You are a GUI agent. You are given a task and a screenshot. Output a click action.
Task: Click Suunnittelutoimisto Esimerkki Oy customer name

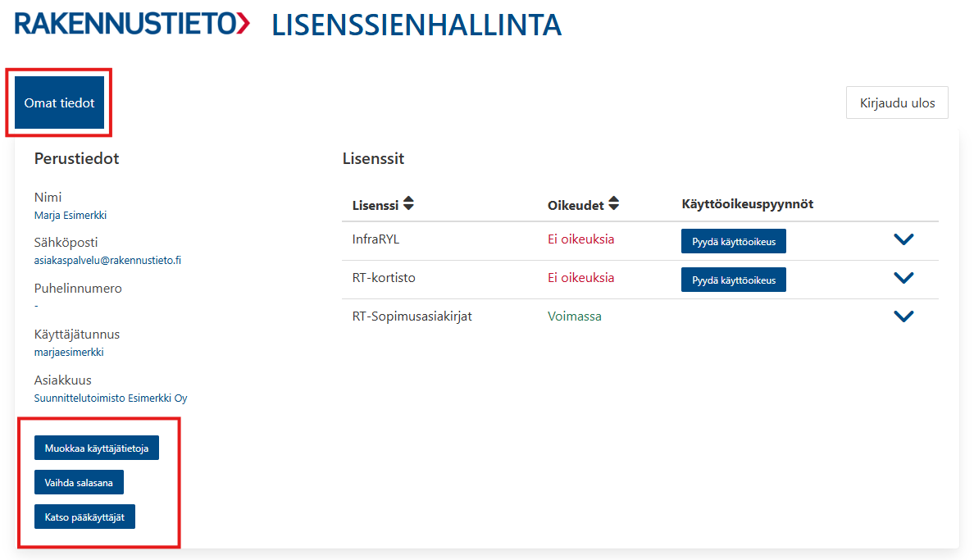(x=111, y=398)
